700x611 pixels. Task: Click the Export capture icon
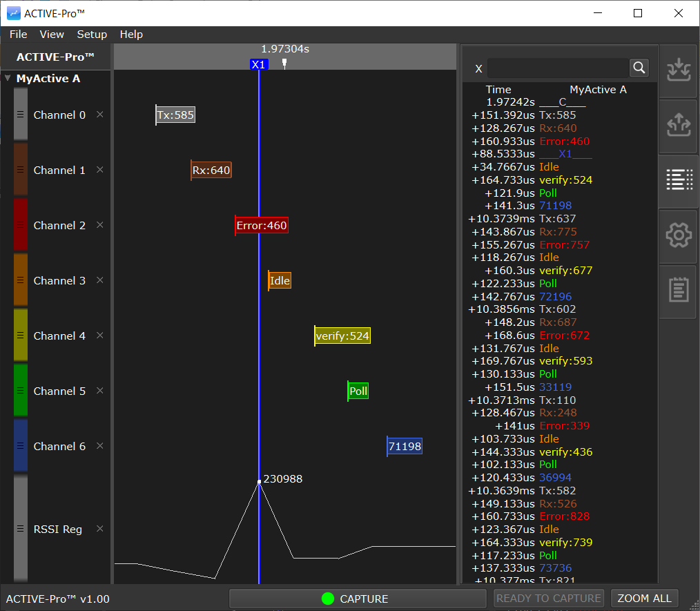click(x=678, y=126)
